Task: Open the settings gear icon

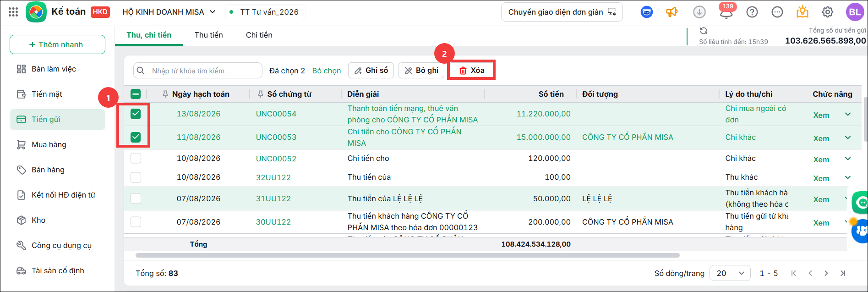Action: [x=828, y=12]
